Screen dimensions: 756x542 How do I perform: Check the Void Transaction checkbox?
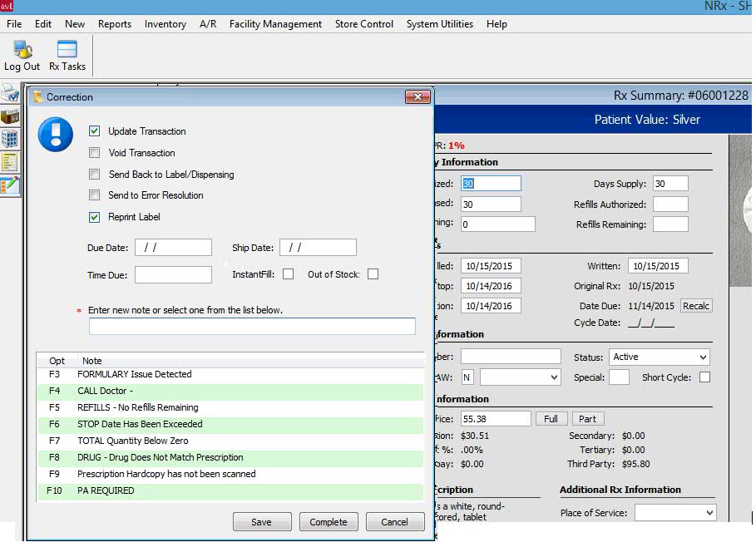pyautogui.click(x=95, y=153)
